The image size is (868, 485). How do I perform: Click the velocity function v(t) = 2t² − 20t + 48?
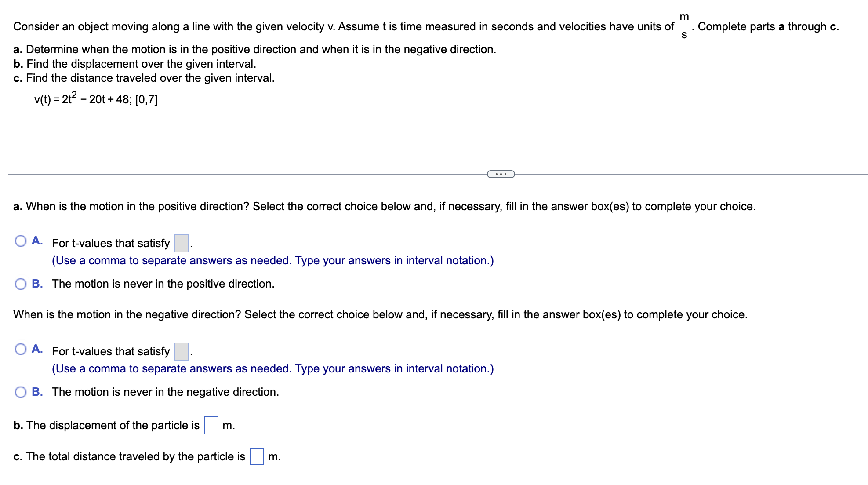(x=96, y=99)
